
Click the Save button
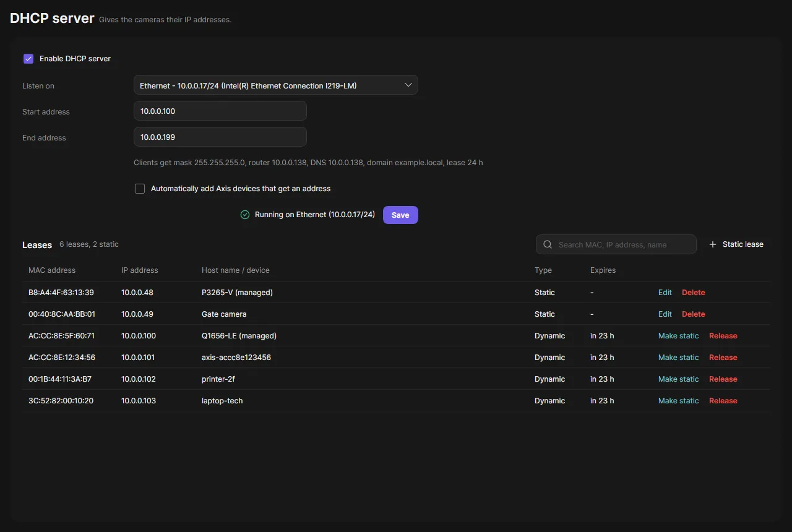point(400,215)
